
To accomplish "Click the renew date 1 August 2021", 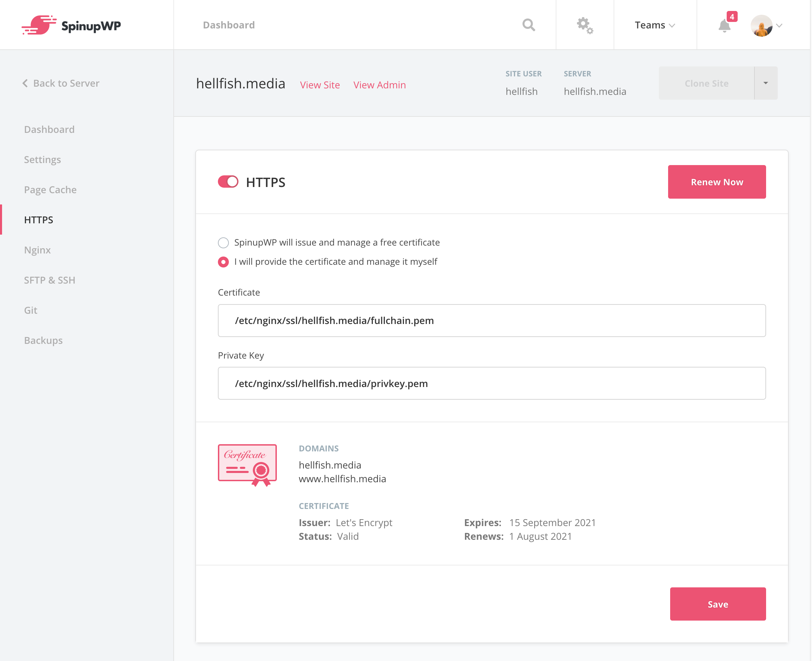I will pyautogui.click(x=540, y=536).
